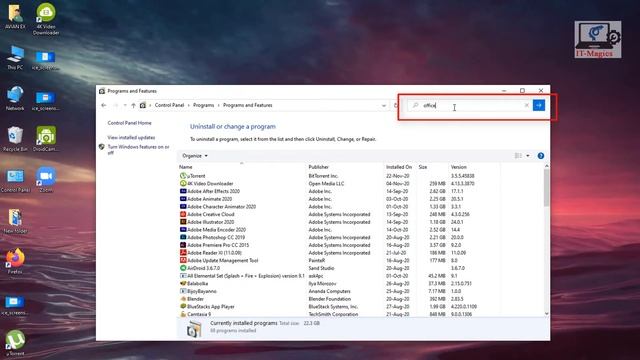
Task: Click the blue search go arrow button
Action: pyautogui.click(x=539, y=105)
